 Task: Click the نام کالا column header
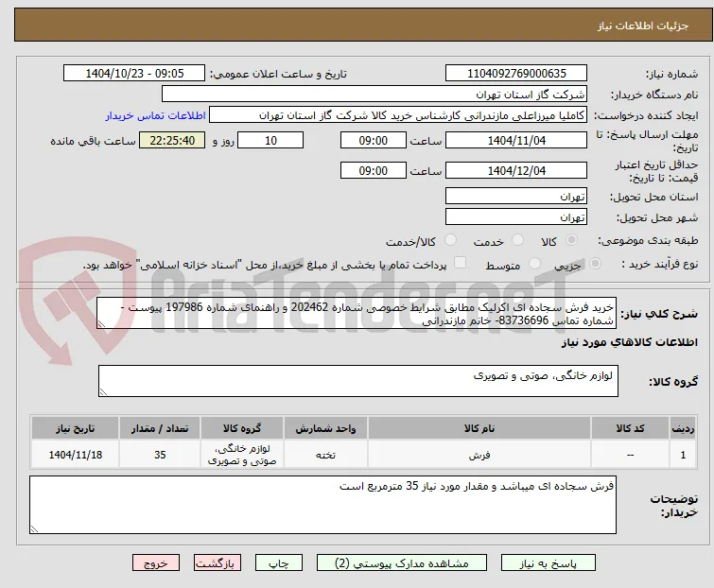pos(479,428)
